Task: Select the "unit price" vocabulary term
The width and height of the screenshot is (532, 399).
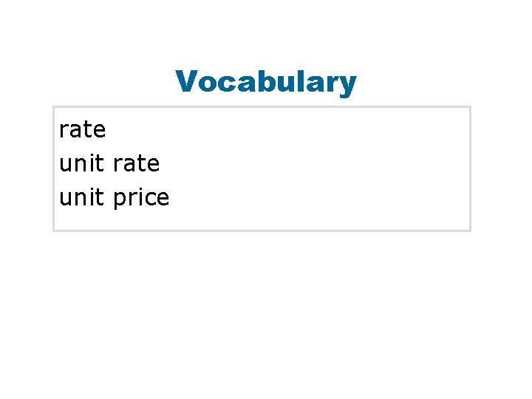Action: [114, 198]
